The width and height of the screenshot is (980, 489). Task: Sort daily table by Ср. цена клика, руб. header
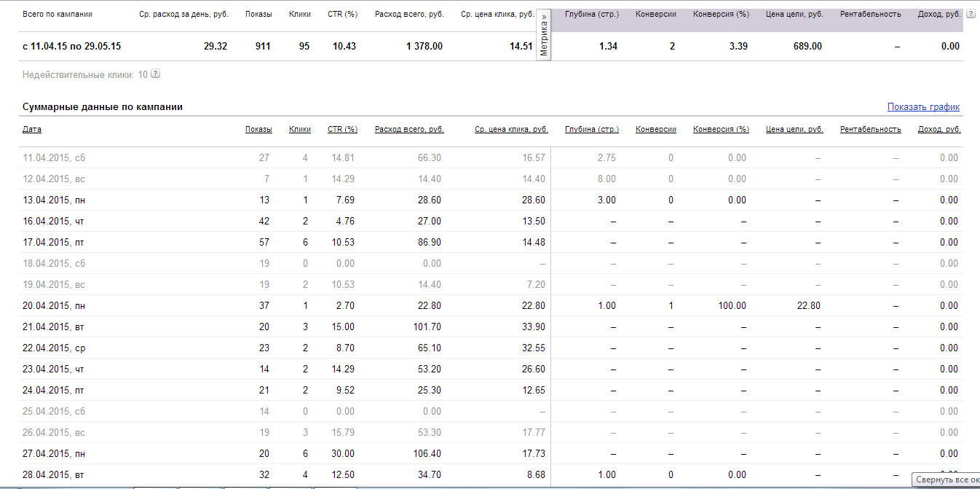tap(511, 130)
